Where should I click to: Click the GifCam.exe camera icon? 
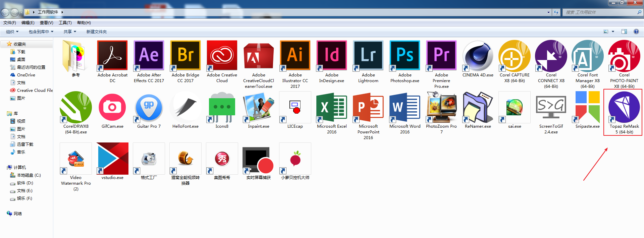[112, 107]
